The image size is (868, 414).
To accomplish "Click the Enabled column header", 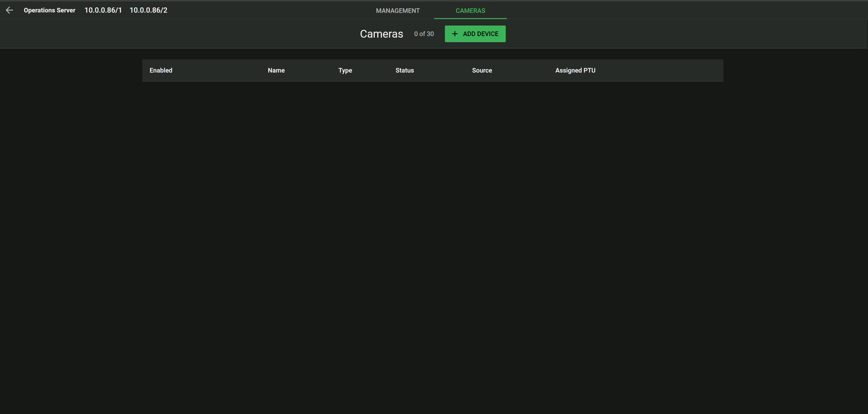I will pos(161,71).
